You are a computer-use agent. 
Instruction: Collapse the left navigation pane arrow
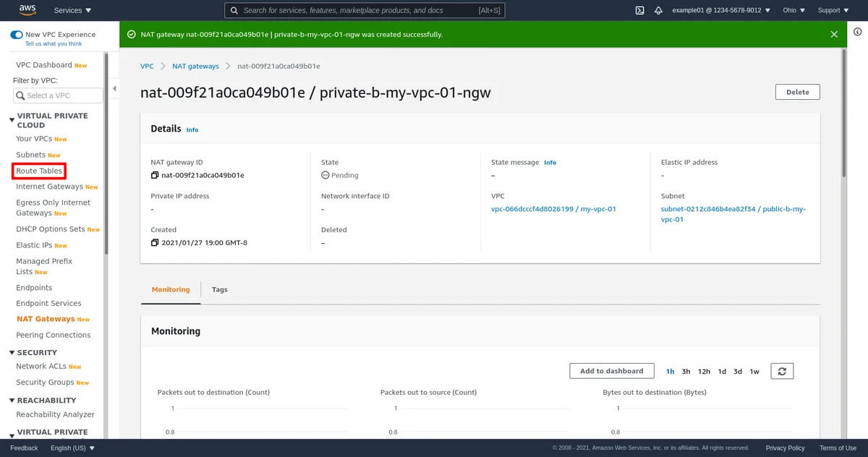(x=114, y=89)
